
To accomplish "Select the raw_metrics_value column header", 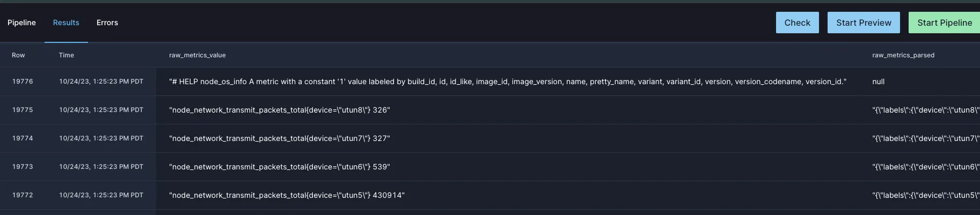I will pos(198,55).
